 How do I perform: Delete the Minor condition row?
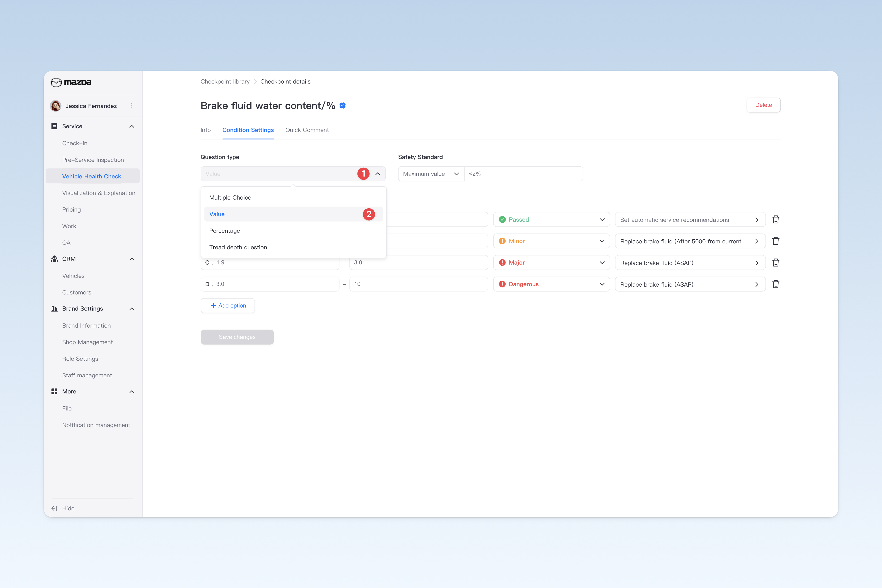point(776,241)
